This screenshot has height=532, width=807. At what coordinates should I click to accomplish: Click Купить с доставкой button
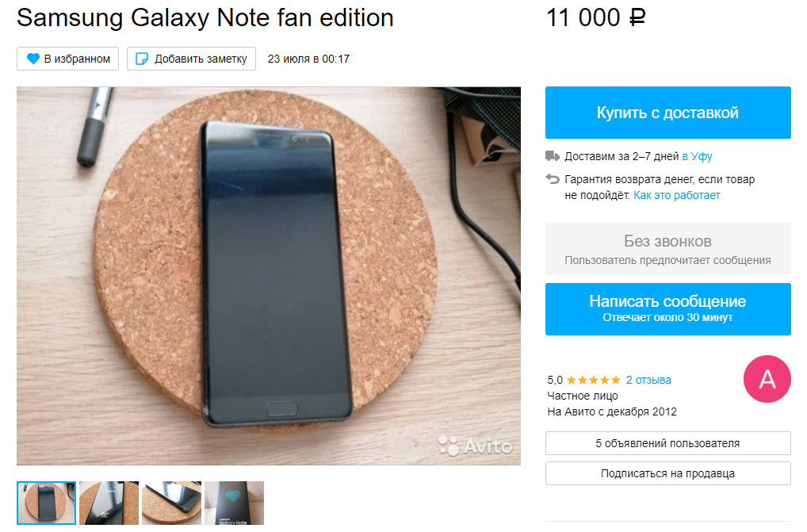click(668, 113)
